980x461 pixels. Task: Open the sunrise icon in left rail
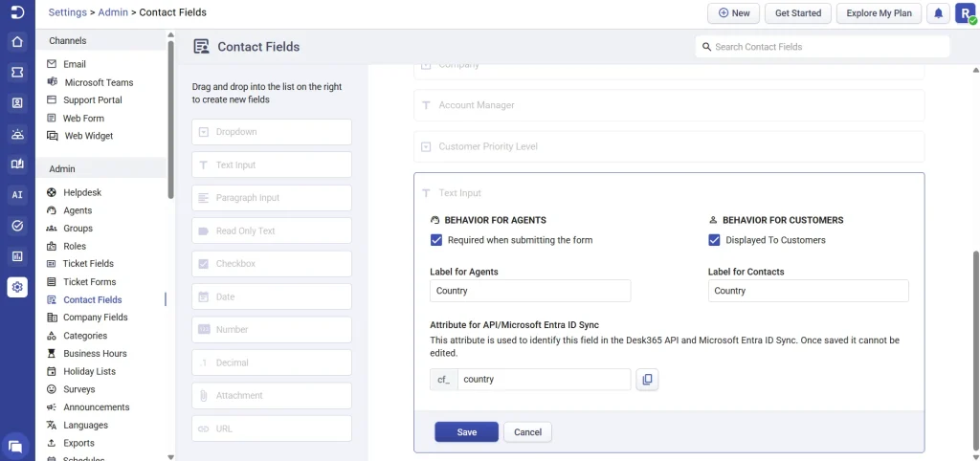click(17, 134)
